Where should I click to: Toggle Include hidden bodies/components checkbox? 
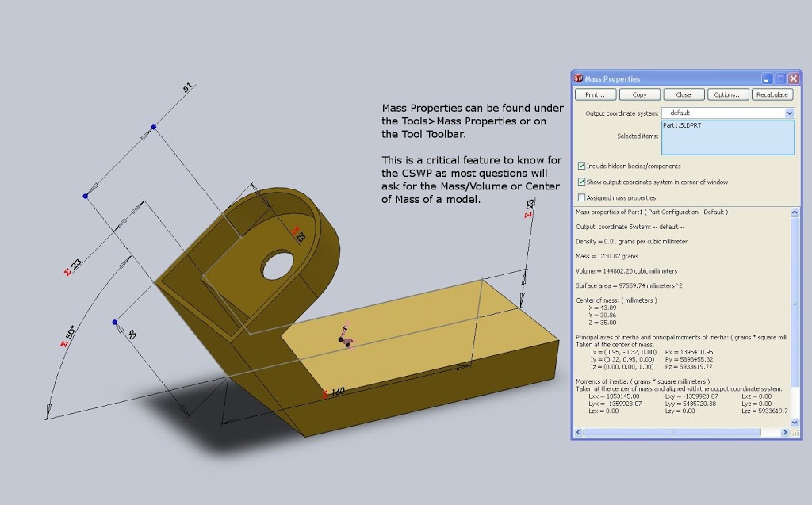(x=581, y=166)
